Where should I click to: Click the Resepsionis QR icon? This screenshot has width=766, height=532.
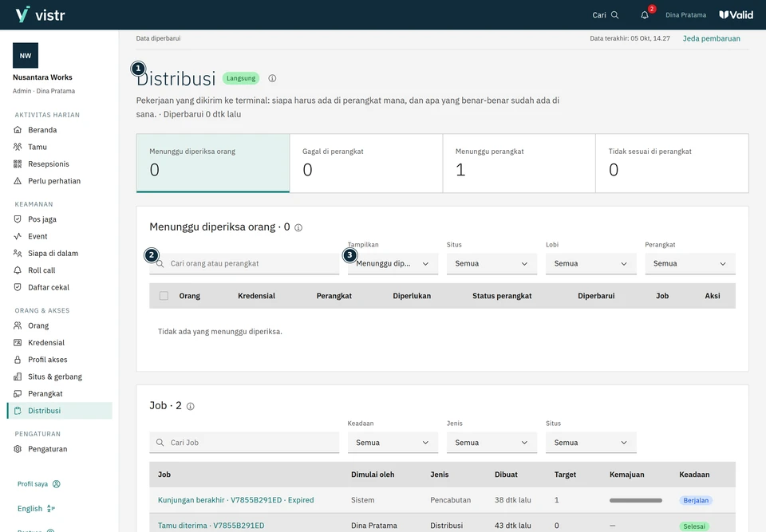(x=18, y=164)
